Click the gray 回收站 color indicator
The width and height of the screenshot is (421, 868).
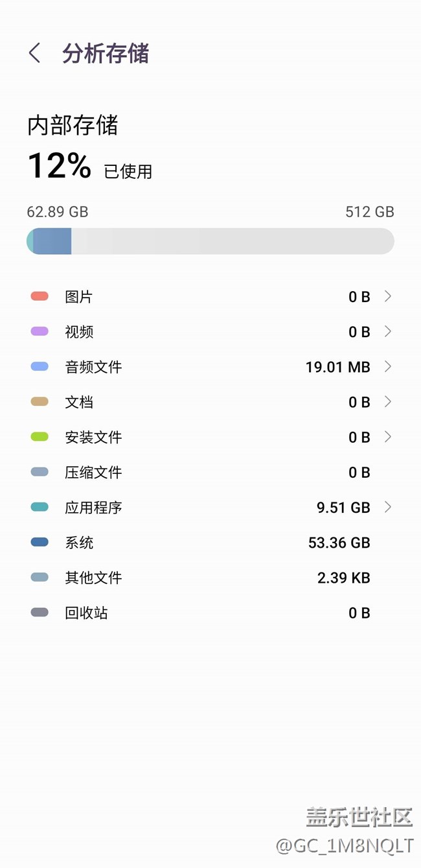[40, 612]
